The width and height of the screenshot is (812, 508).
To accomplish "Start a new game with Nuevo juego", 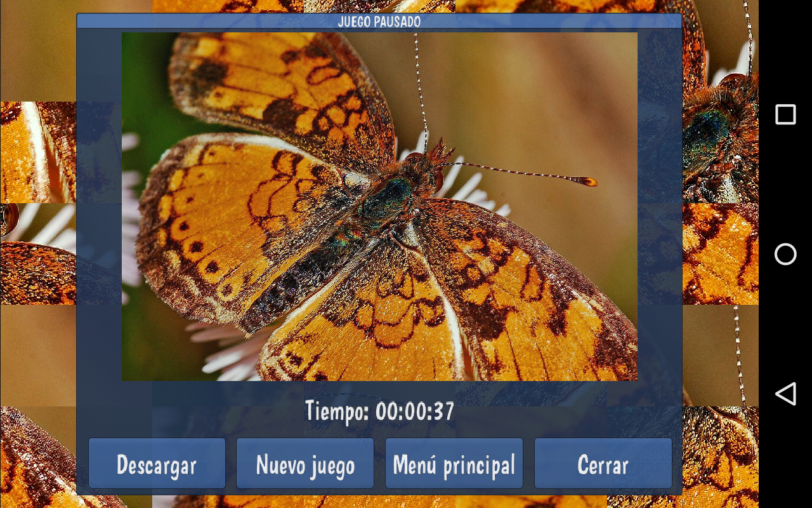I will [305, 464].
